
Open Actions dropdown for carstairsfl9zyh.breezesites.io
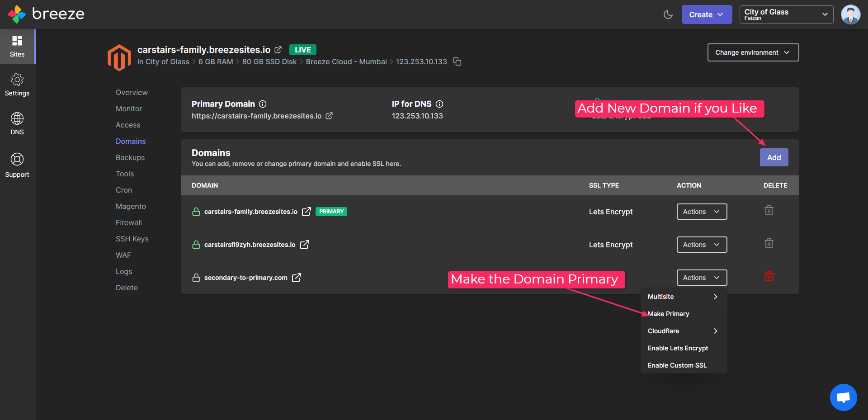pyautogui.click(x=702, y=245)
